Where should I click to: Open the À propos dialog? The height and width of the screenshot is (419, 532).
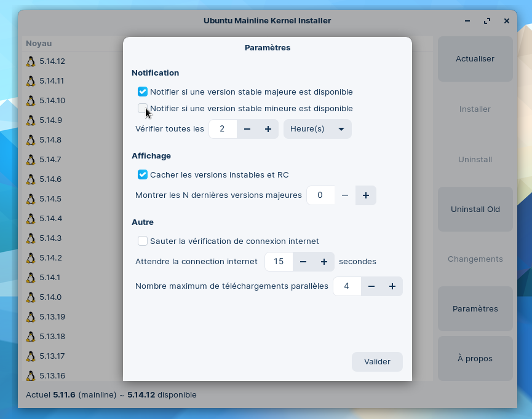click(x=475, y=359)
